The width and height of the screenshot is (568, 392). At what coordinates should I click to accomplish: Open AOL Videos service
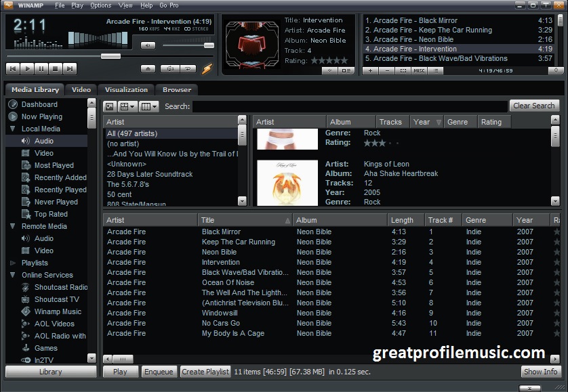click(x=54, y=324)
